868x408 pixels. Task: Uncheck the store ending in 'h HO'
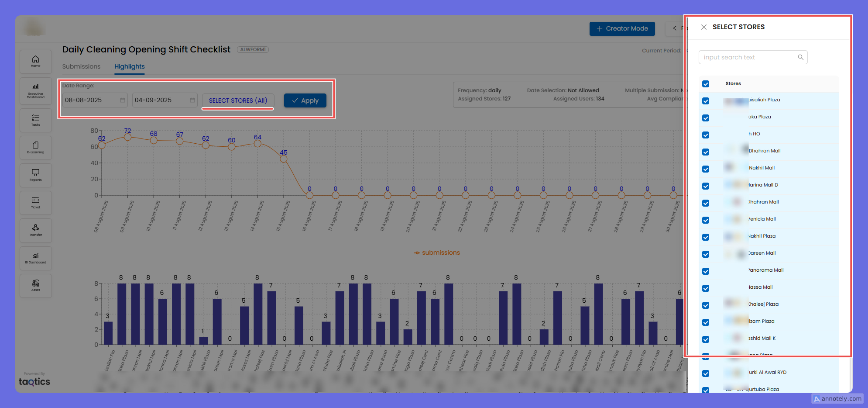tap(706, 135)
